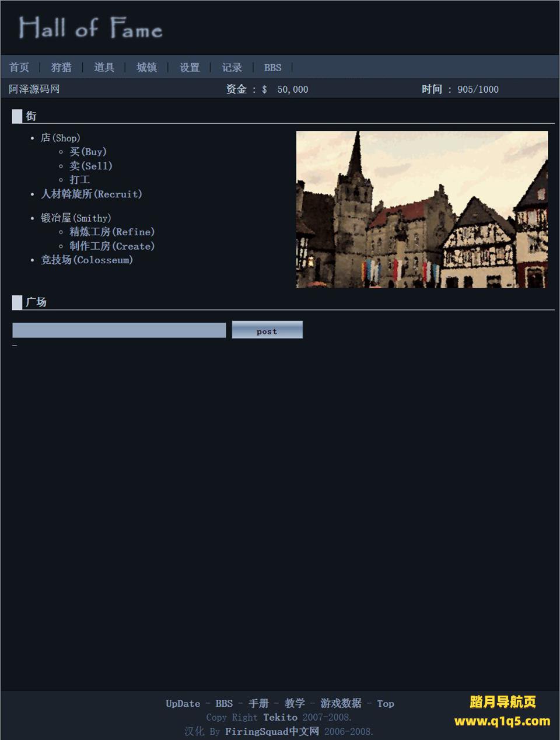Open the 设置 settings menu item
Screen dimensions: 560x740
pyautogui.click(x=190, y=68)
